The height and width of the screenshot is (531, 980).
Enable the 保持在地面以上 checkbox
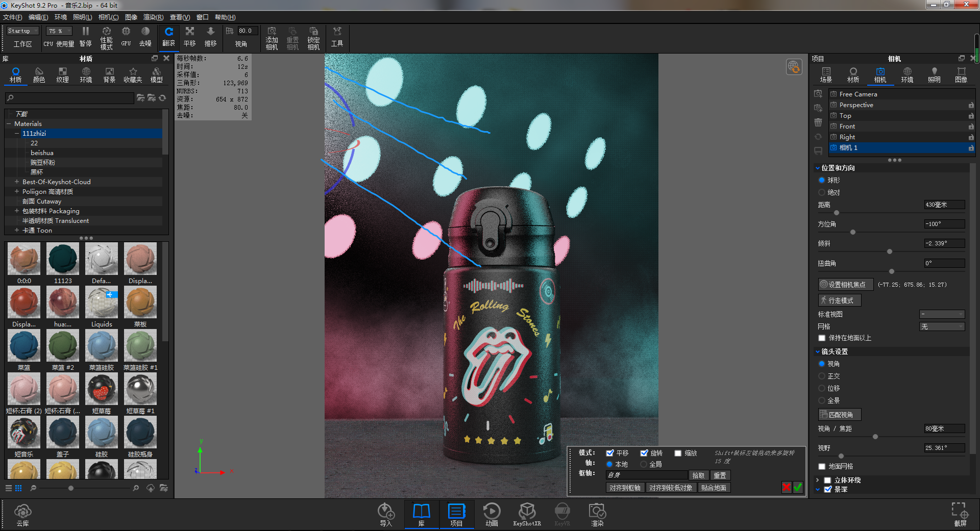click(x=821, y=338)
